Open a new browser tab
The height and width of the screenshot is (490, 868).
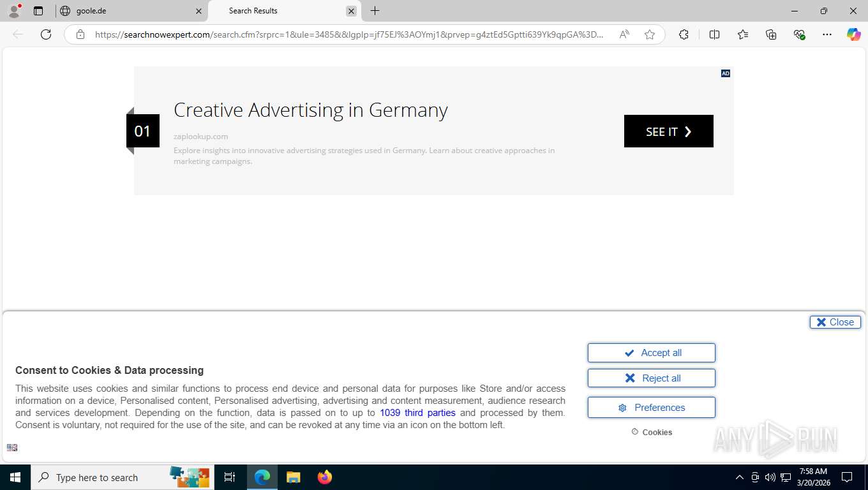pos(375,11)
